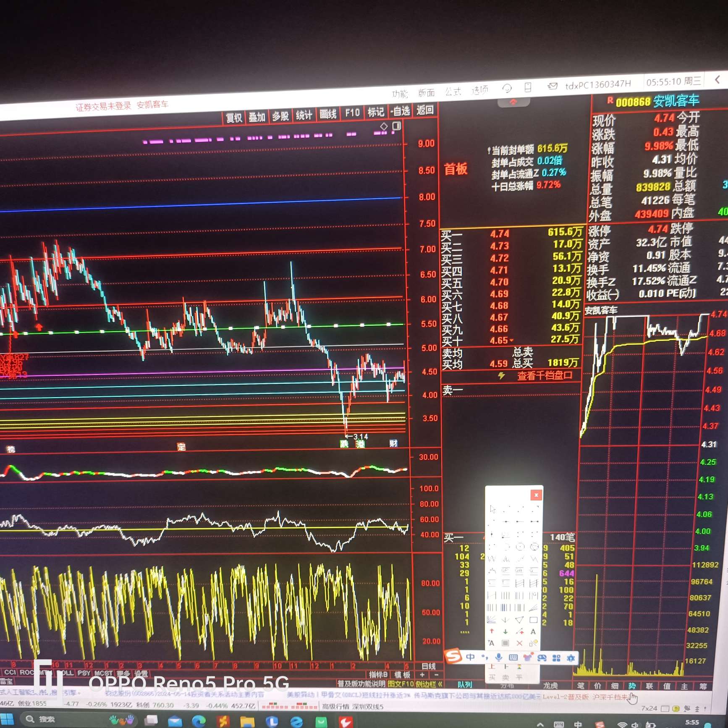Expand the red collapse arrow handle at top
Screen dimensions: 728x728
513,102
